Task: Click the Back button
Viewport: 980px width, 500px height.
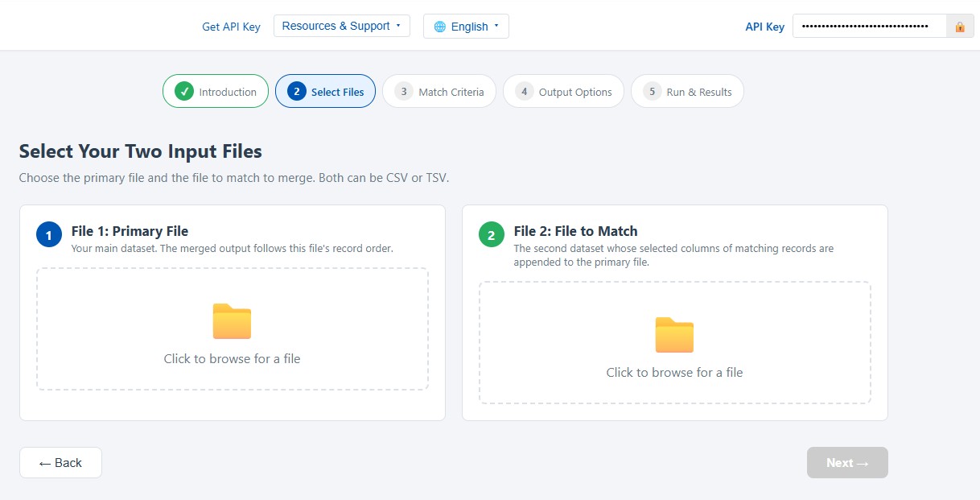Action: (60, 462)
